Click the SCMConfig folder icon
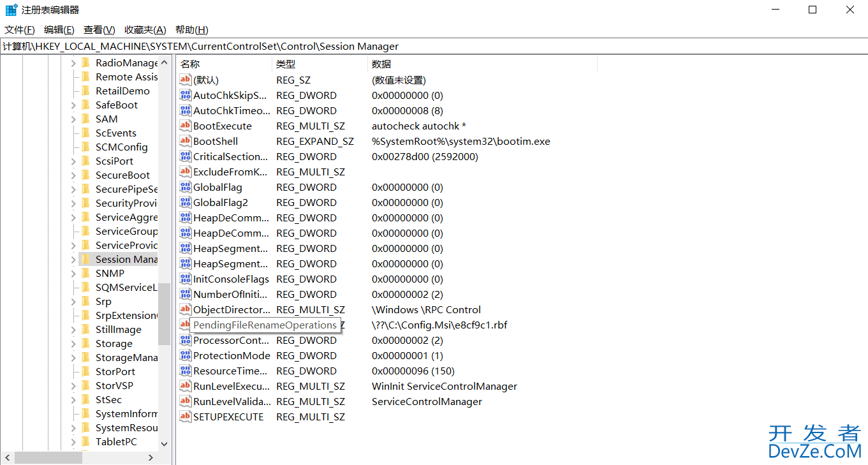868x465 pixels. coord(85,147)
